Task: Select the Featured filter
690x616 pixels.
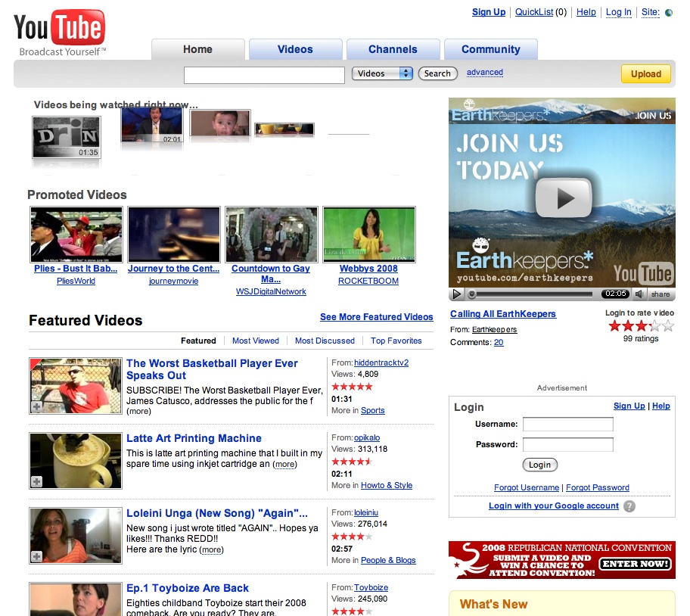Action: click(x=198, y=341)
